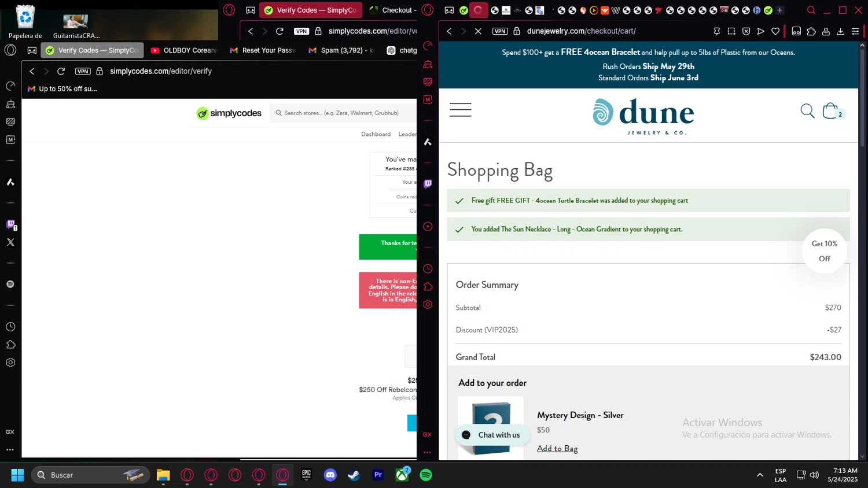Click the Windows Start button

17,475
